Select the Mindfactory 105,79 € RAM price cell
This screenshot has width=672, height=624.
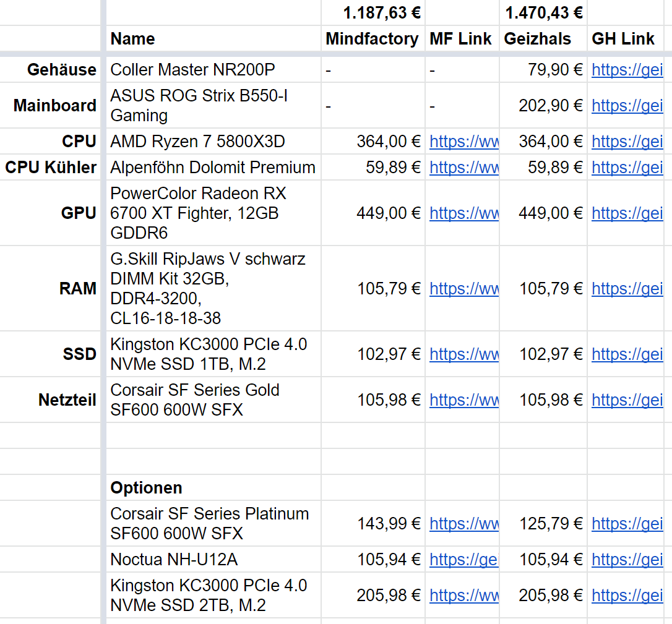point(373,289)
